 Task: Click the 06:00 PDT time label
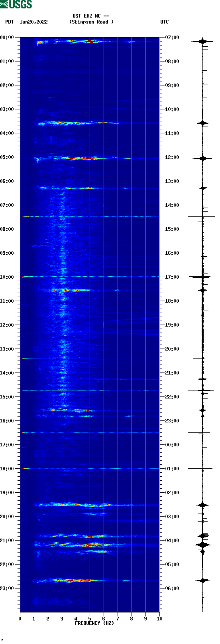tap(7, 181)
